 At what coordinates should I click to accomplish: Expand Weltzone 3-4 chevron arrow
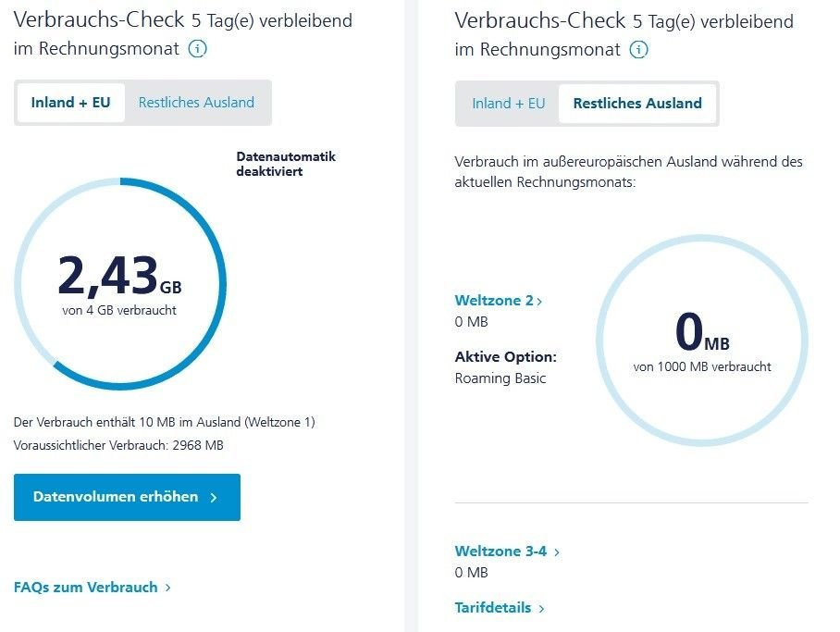pyautogui.click(x=556, y=552)
